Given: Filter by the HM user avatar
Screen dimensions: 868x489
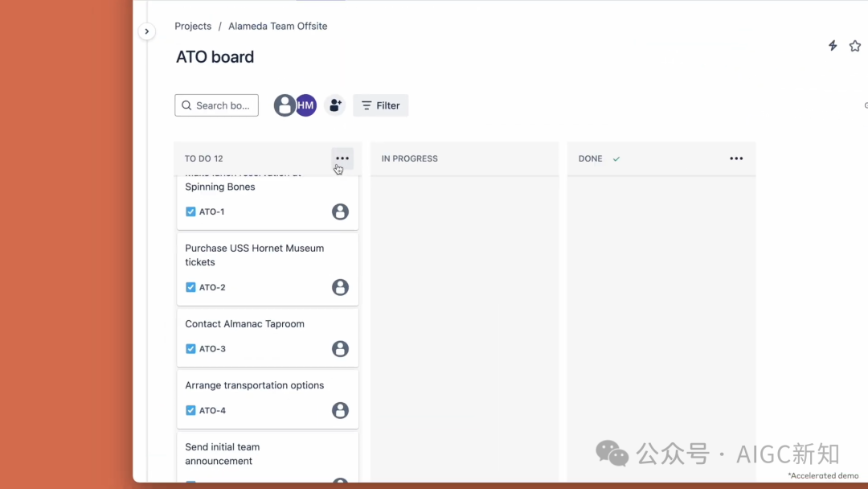Looking at the screenshot, I should [x=305, y=105].
